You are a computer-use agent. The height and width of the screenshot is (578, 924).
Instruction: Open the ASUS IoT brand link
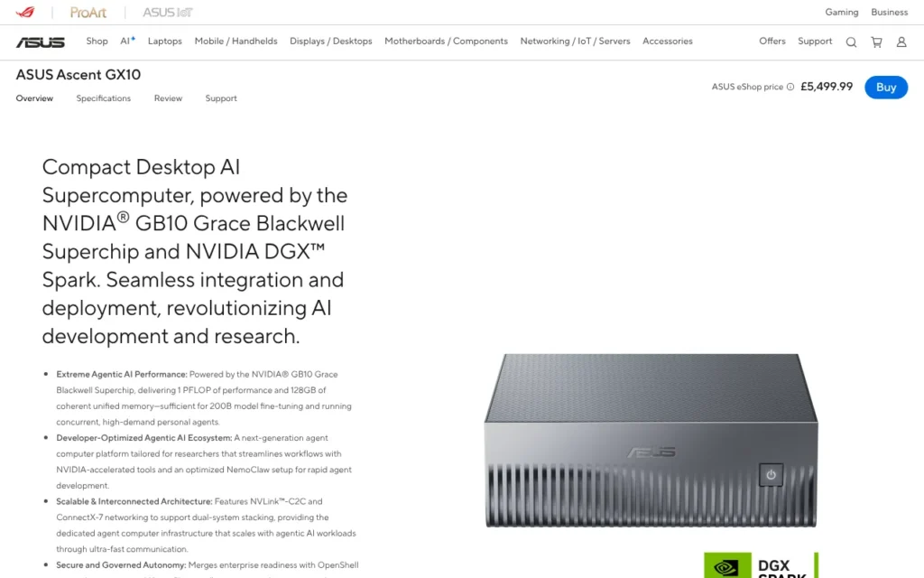click(167, 13)
